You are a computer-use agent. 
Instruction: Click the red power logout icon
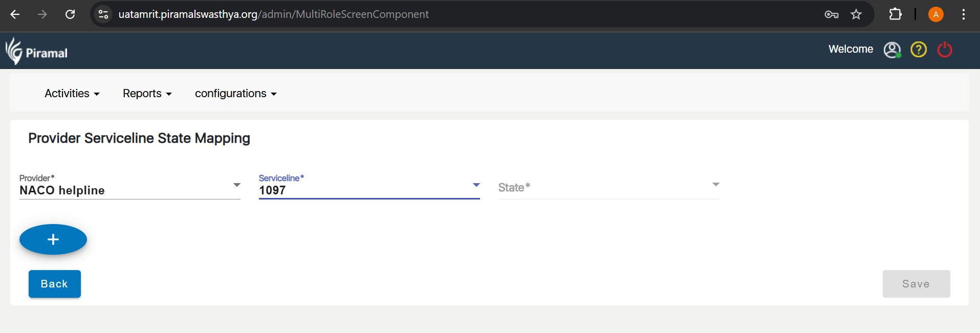(x=944, y=50)
